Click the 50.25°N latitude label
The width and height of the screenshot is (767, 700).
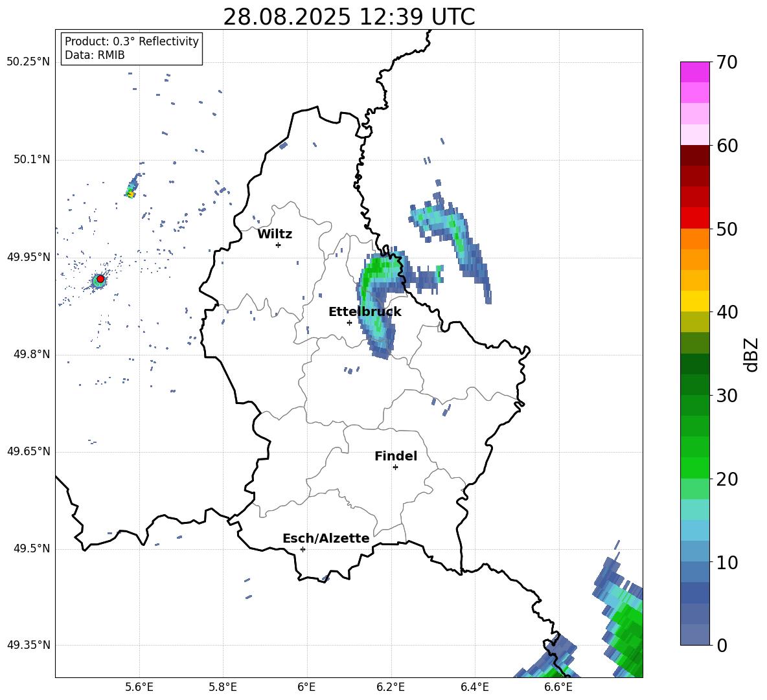pos(28,62)
